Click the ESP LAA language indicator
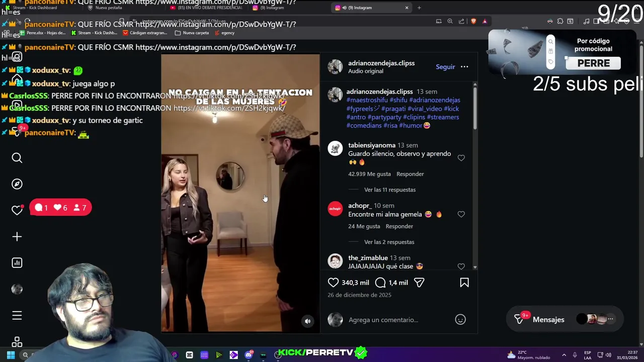The image size is (644, 362). tap(588, 355)
